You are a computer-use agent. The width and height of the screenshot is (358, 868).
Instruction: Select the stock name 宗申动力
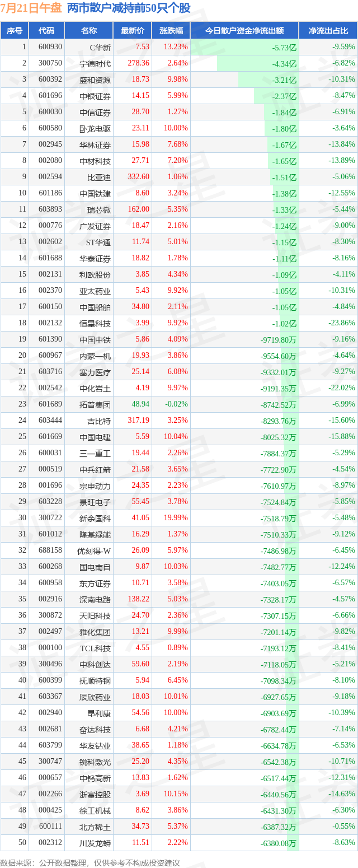(95, 486)
